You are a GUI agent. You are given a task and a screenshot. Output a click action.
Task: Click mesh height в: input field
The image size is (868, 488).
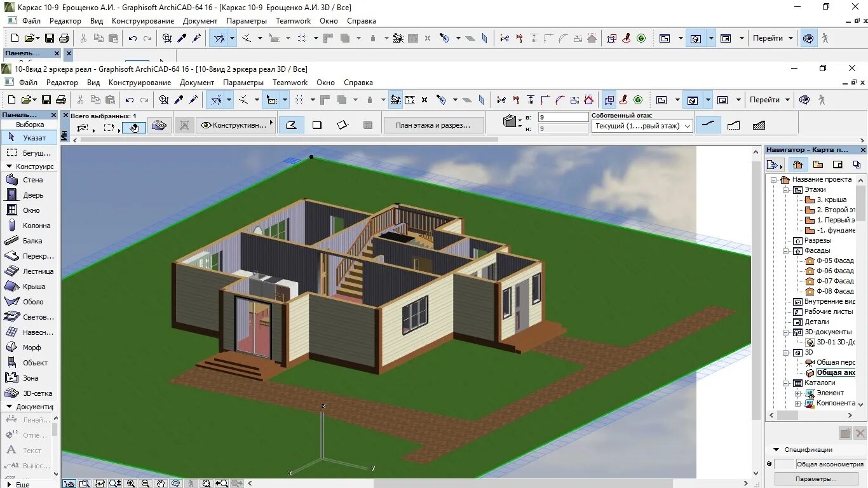point(563,117)
